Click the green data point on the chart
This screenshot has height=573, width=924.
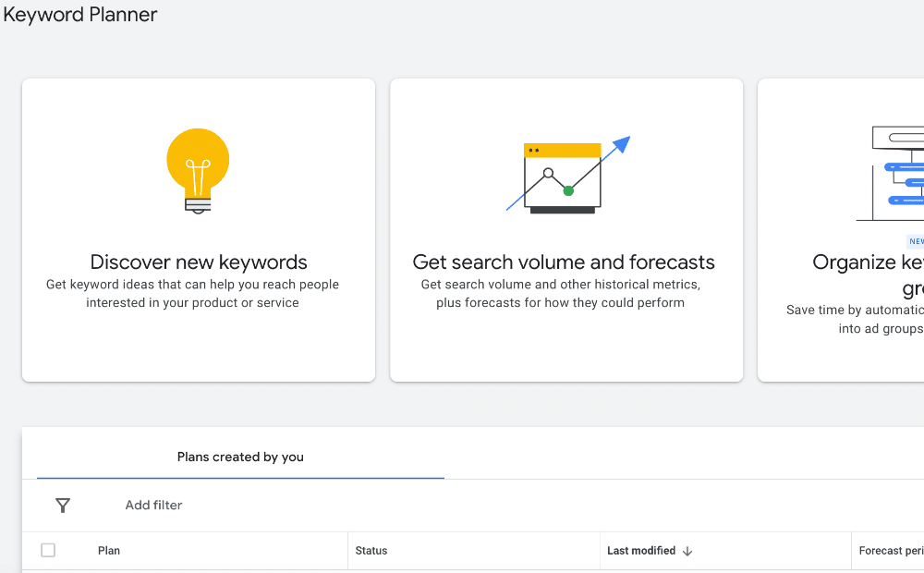[x=570, y=189]
